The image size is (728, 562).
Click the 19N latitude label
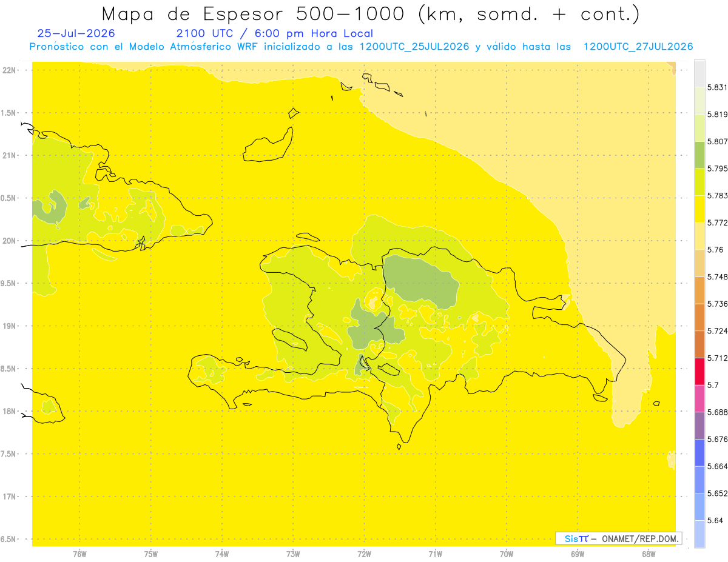coord(9,326)
